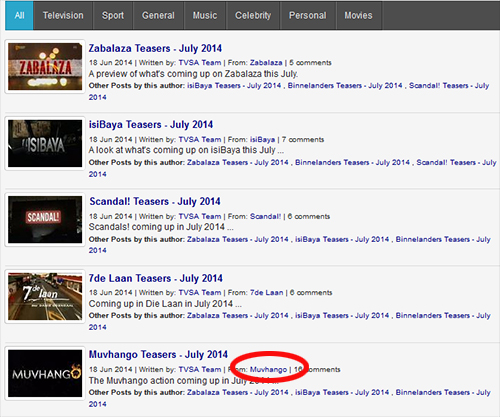Open Muvhango Teasers - July 2014 headline
The width and height of the screenshot is (500, 417).
click(158, 354)
